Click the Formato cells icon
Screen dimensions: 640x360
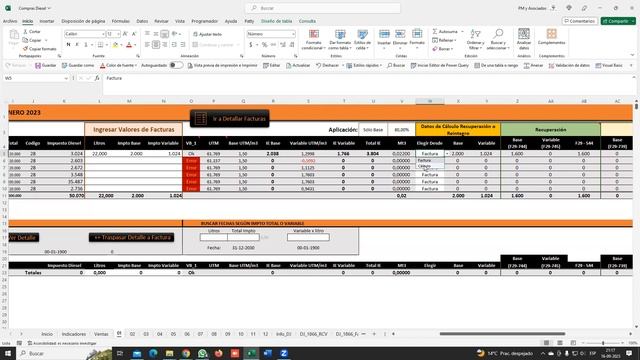417,34
